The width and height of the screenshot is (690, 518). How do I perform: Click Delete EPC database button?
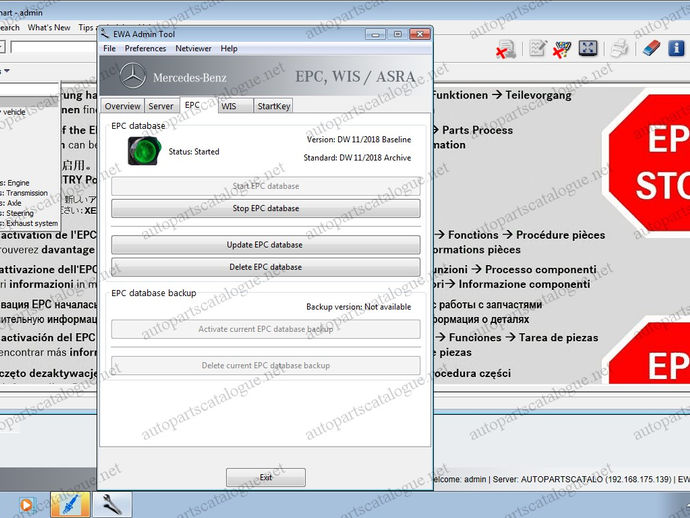coord(266,267)
